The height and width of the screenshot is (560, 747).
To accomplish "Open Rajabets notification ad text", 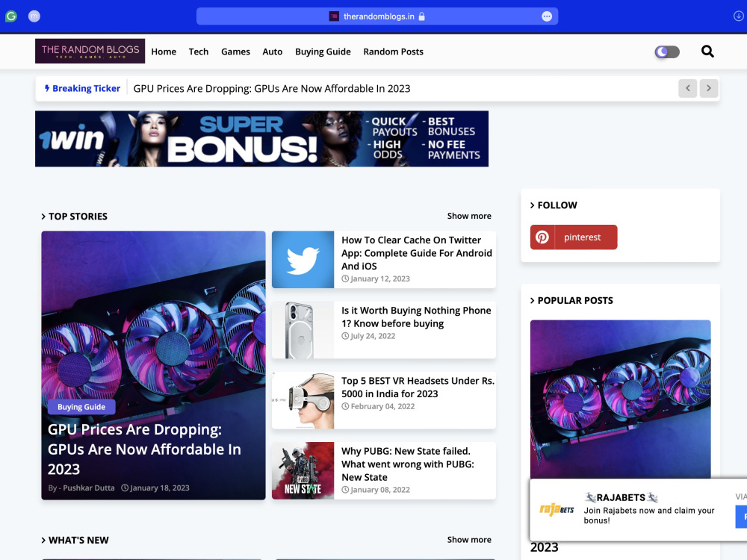I will (649, 515).
